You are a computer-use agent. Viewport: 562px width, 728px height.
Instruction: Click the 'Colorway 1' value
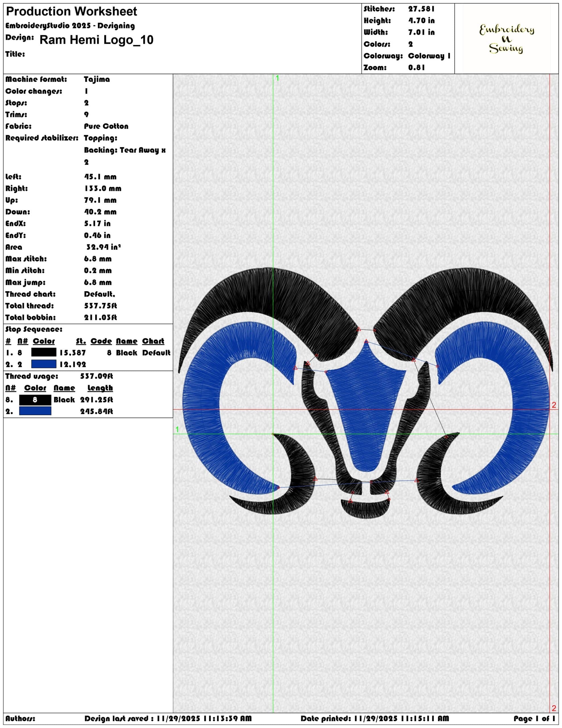pos(429,56)
